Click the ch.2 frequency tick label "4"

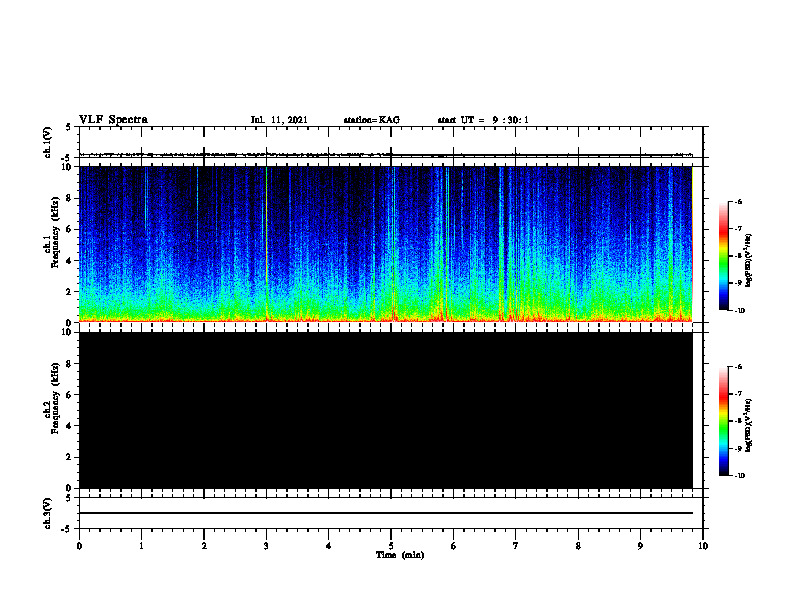[69, 426]
